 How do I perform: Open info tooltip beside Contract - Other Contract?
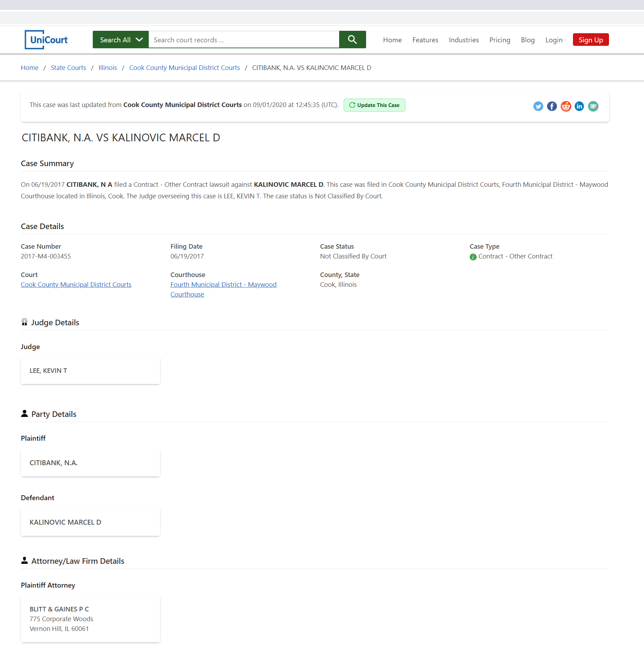coord(473,257)
